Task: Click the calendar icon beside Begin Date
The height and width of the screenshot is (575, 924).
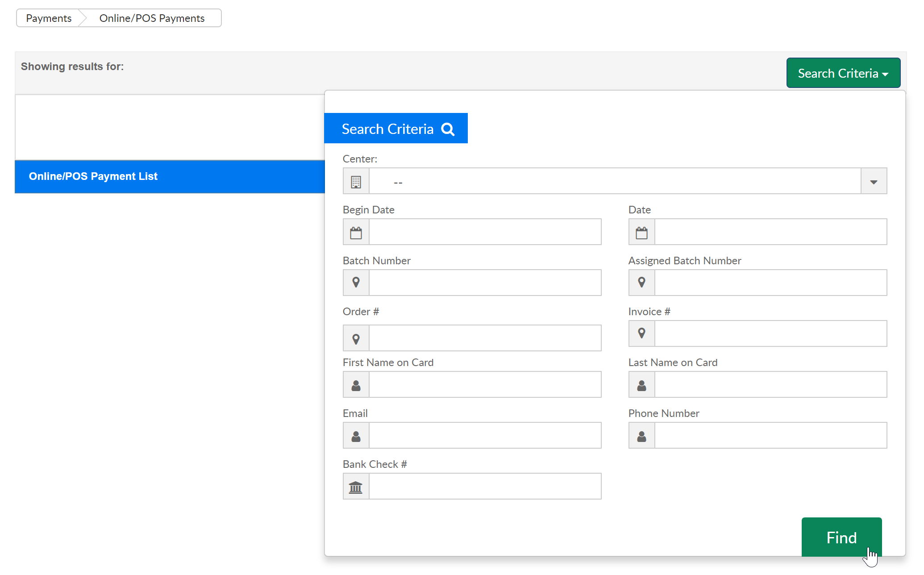Action: (x=356, y=232)
